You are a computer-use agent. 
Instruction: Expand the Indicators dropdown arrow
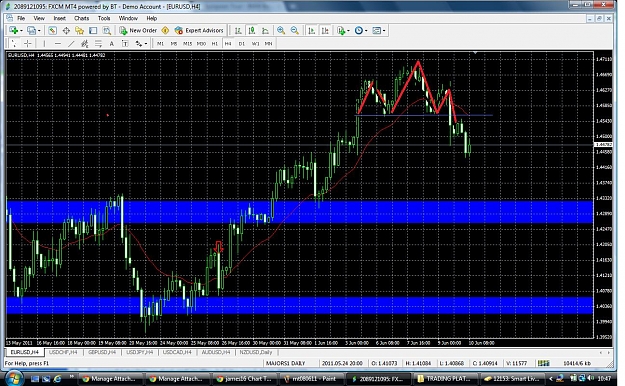348,31
